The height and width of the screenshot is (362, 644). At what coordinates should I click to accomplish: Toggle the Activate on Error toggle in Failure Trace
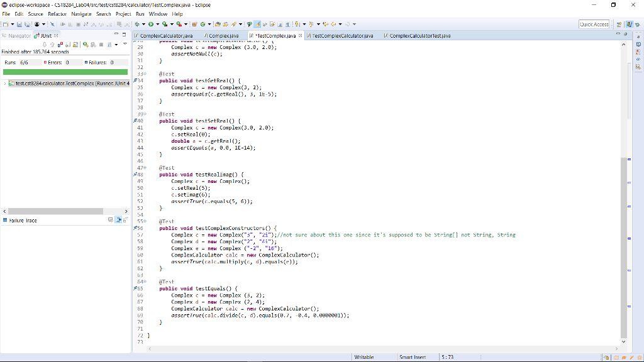pyautogui.click(x=118, y=220)
